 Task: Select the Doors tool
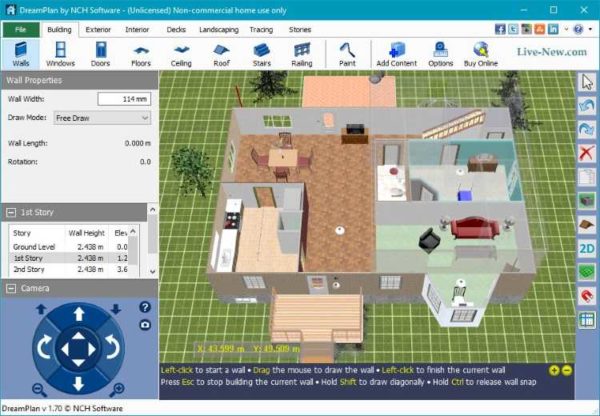[x=102, y=54]
